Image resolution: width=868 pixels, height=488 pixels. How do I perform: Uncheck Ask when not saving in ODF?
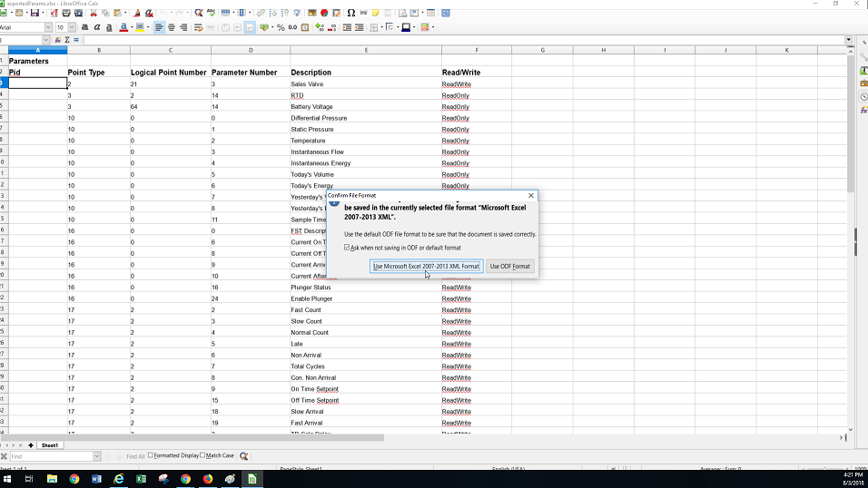pyautogui.click(x=347, y=248)
